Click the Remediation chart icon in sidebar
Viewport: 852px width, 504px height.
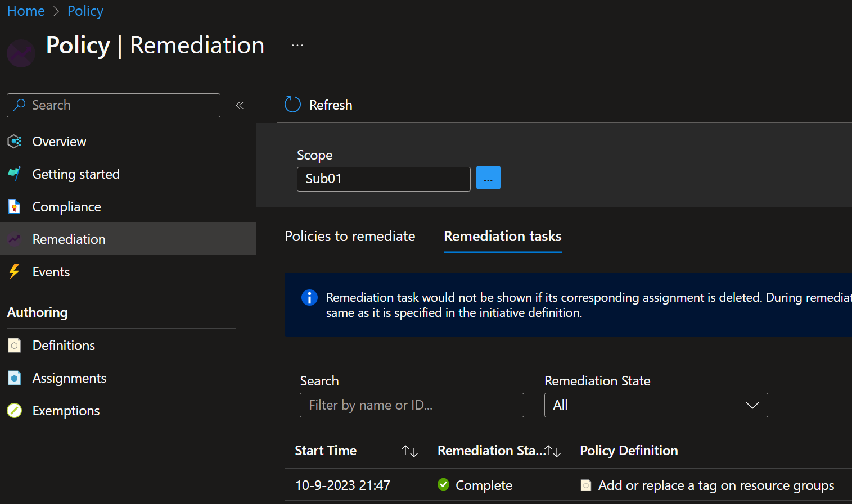(x=15, y=239)
